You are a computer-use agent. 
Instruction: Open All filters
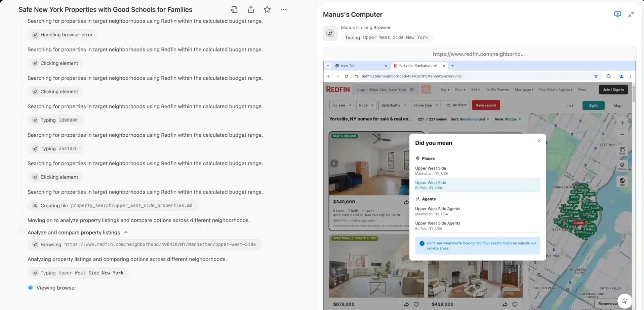[456, 105]
